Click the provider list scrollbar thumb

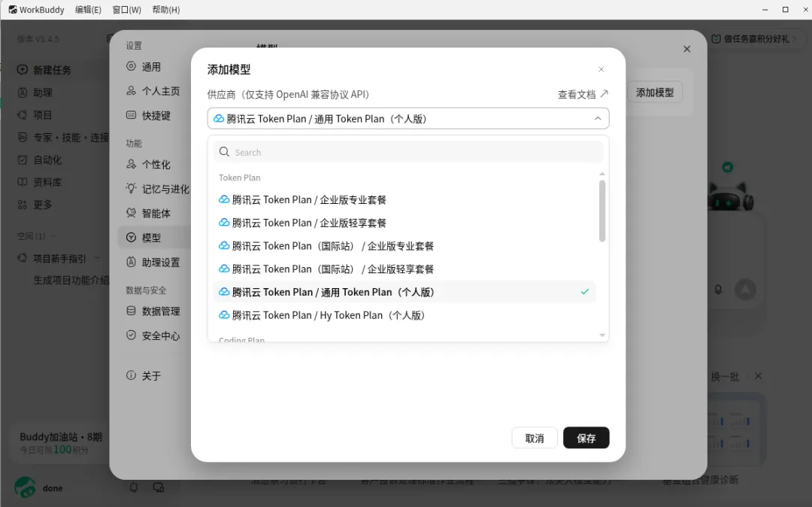[x=601, y=211]
